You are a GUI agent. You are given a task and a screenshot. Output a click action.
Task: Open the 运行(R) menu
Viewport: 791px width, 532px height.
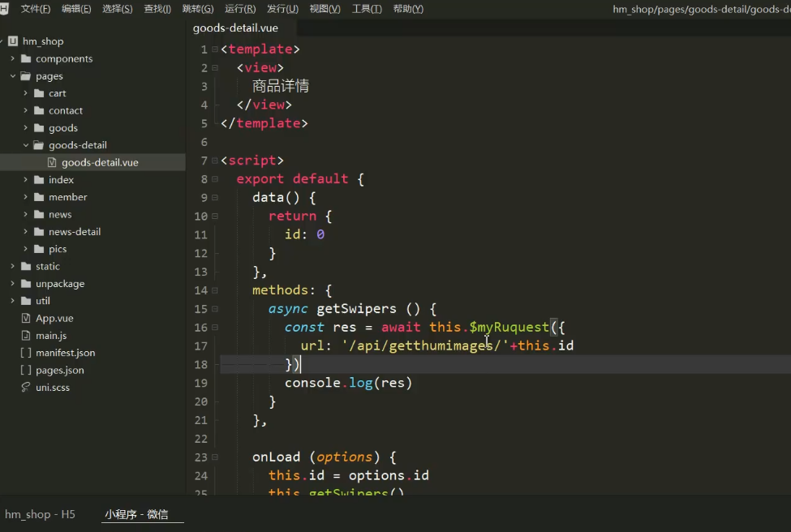click(x=240, y=9)
